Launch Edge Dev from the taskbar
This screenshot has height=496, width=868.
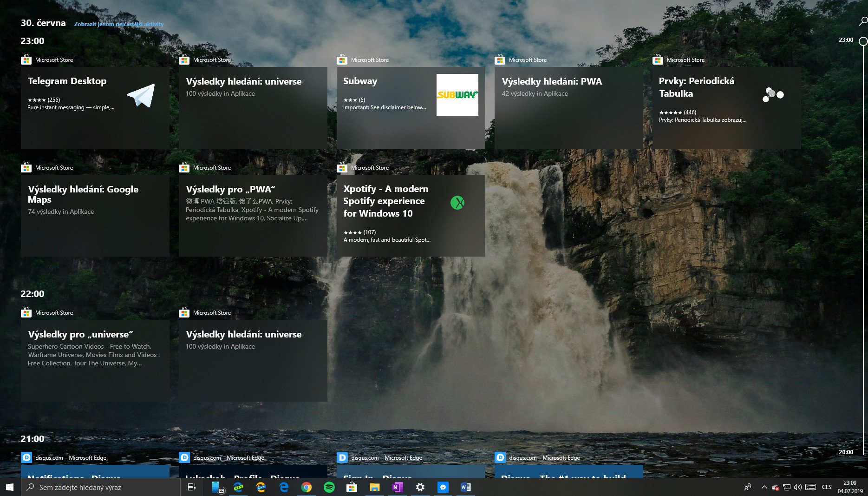click(238, 487)
